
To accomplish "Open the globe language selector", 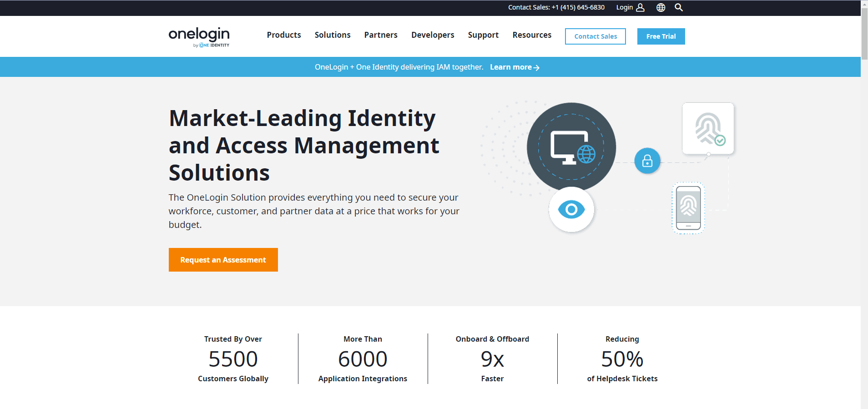I will (661, 7).
